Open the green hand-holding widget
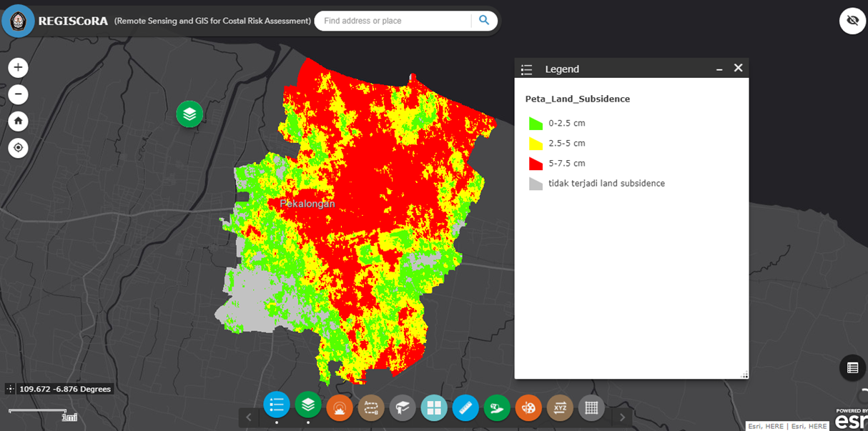Screen dimensions: 868x431 click(497, 408)
